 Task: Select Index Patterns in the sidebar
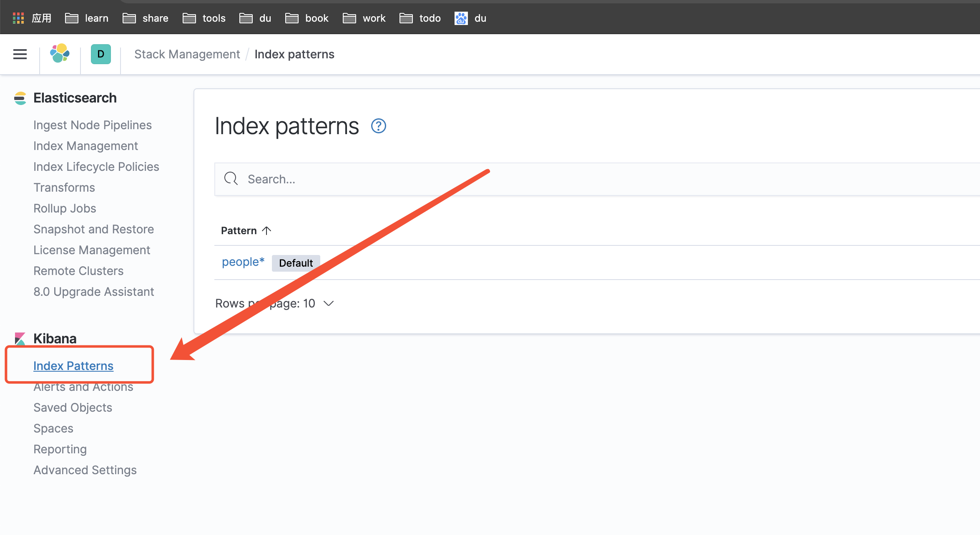click(73, 366)
